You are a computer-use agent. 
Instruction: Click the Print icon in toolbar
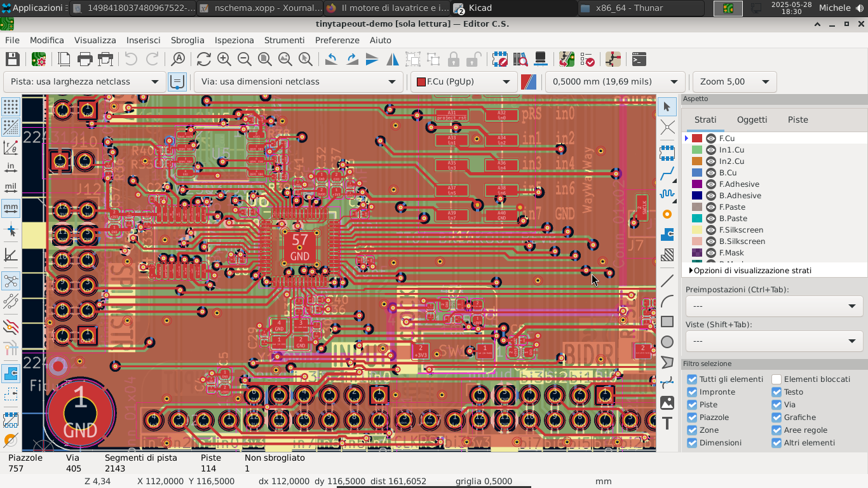pyautogui.click(x=85, y=59)
